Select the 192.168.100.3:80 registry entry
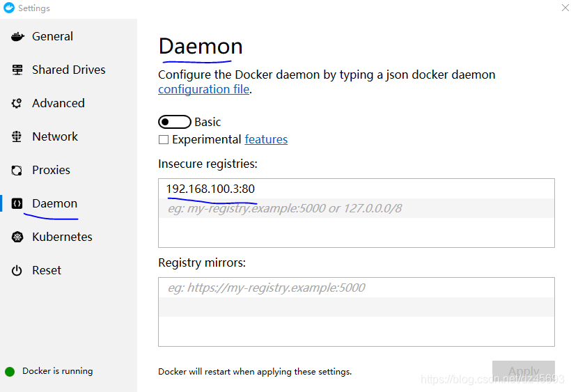 pyautogui.click(x=356, y=189)
